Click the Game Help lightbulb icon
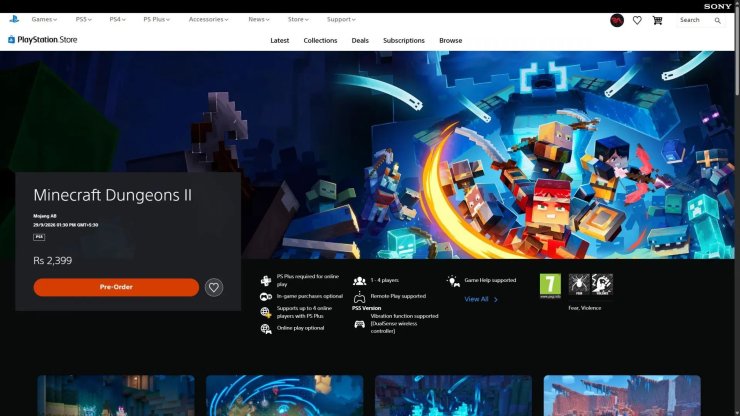The height and width of the screenshot is (416, 740). point(453,281)
